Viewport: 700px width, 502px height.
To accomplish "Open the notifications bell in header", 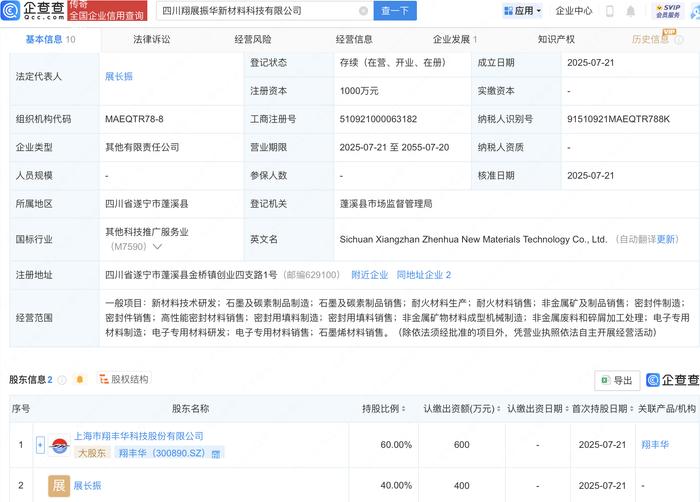I will (630, 11).
